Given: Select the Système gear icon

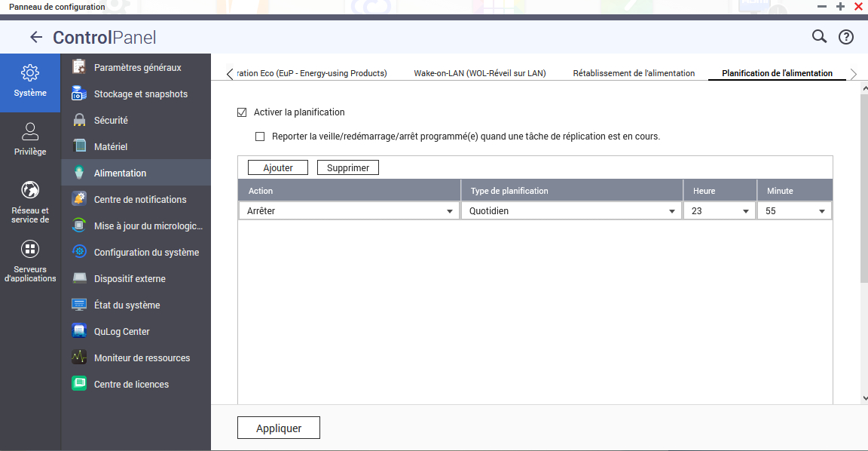Looking at the screenshot, I should click(x=30, y=72).
